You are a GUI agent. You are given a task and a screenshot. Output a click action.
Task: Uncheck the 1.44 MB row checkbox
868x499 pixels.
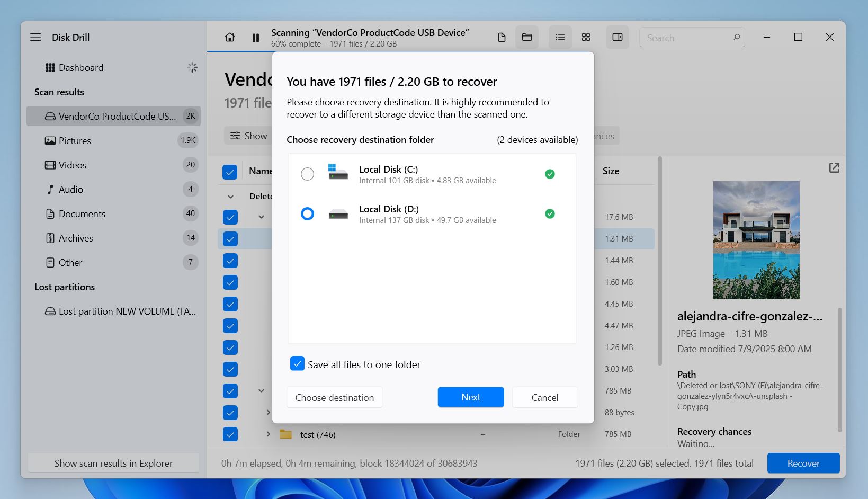coord(230,261)
